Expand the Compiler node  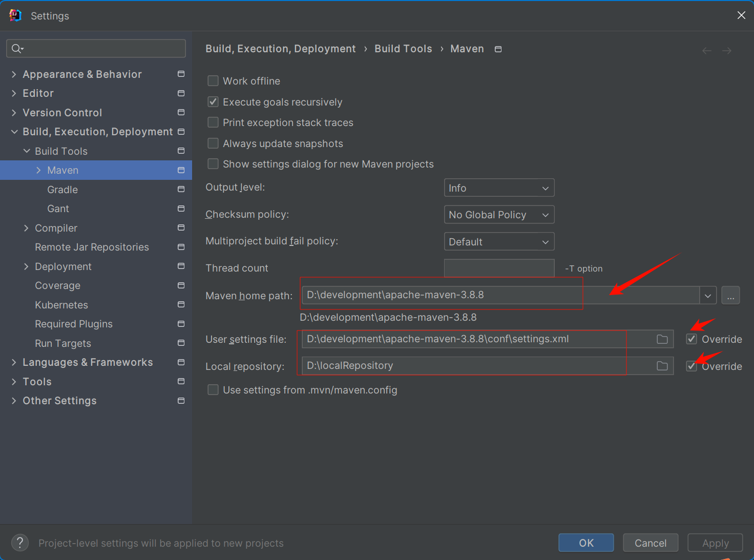pos(26,228)
